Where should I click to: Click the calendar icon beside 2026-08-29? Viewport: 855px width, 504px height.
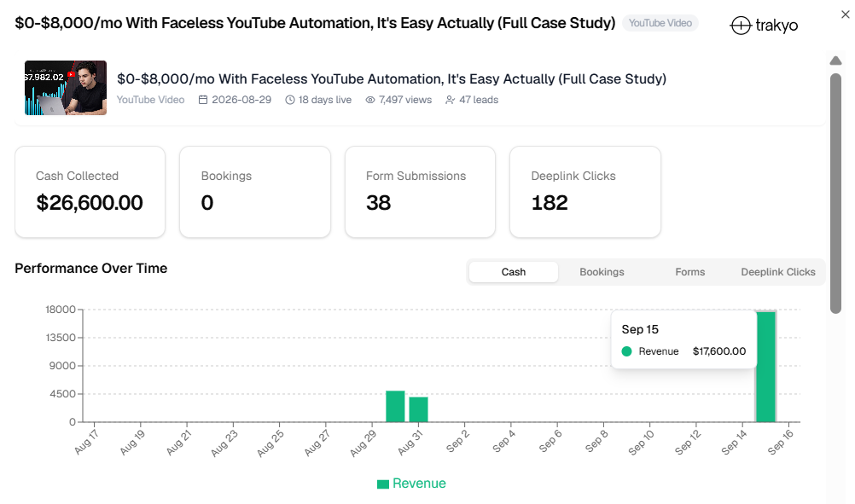click(x=203, y=100)
